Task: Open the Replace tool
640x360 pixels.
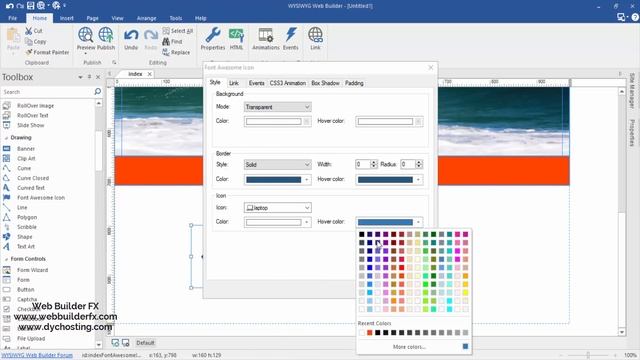Action: pyautogui.click(x=176, y=52)
